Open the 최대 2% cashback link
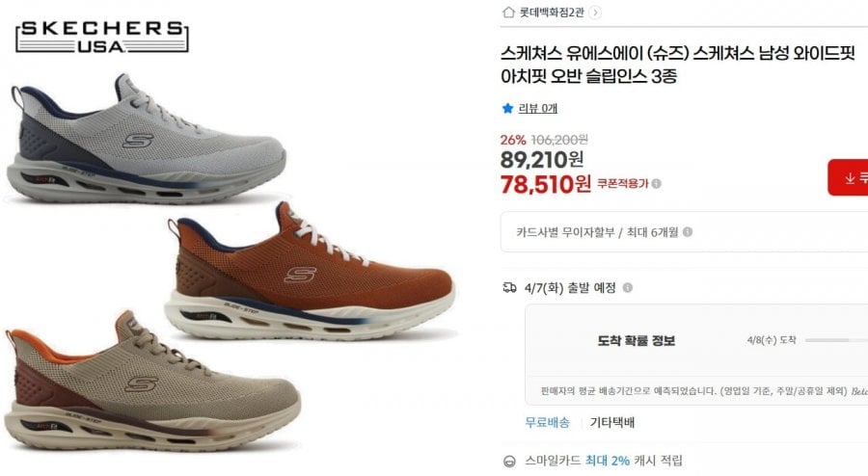Screen dimensions: 868x476 tap(608, 461)
